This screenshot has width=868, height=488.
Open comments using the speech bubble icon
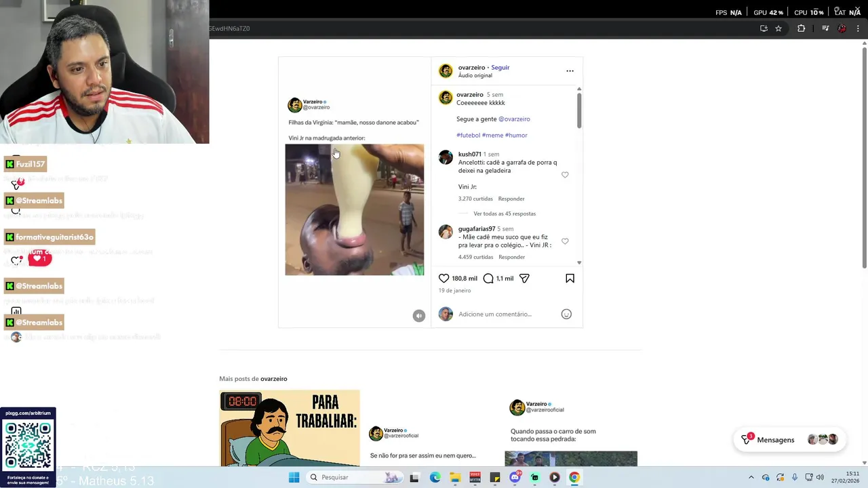(488, 279)
